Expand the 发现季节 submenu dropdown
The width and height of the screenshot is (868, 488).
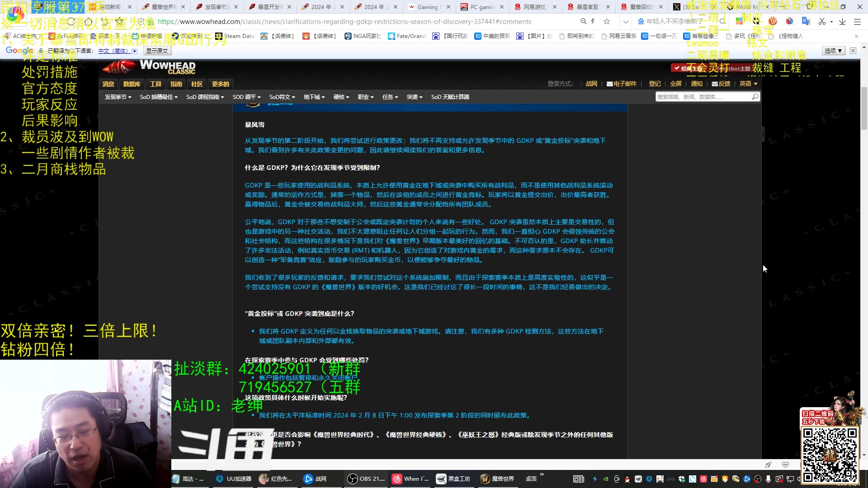pyautogui.click(x=118, y=97)
